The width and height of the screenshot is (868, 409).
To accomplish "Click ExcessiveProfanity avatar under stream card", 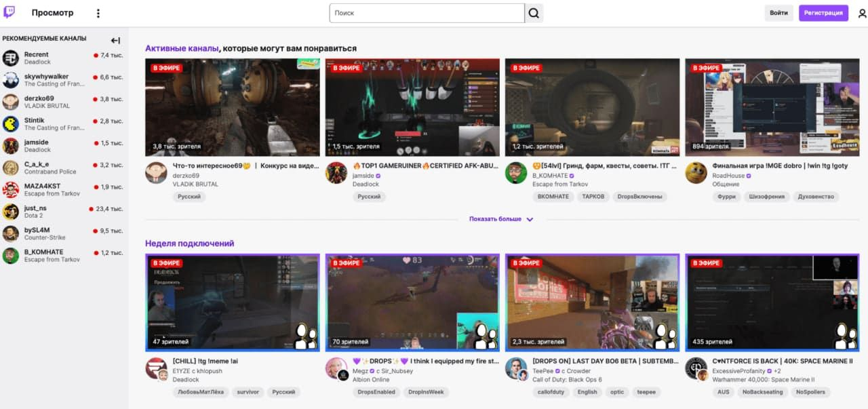I will pyautogui.click(x=696, y=368).
